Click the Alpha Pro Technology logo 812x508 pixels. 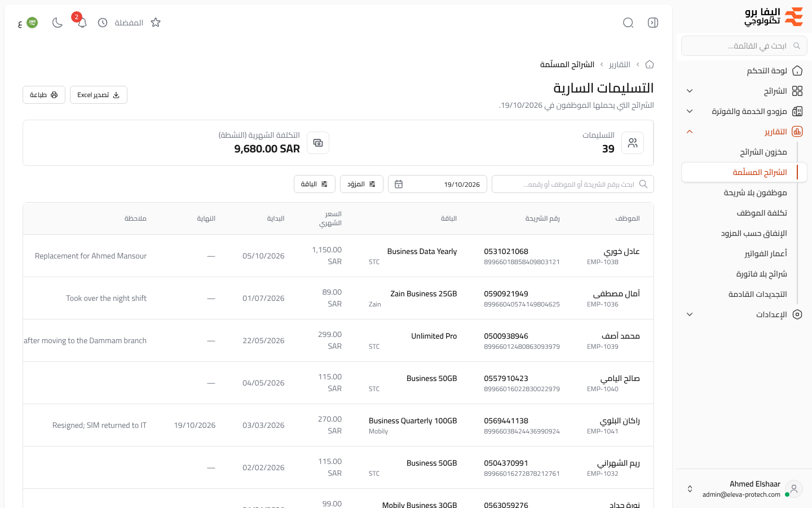(774, 17)
